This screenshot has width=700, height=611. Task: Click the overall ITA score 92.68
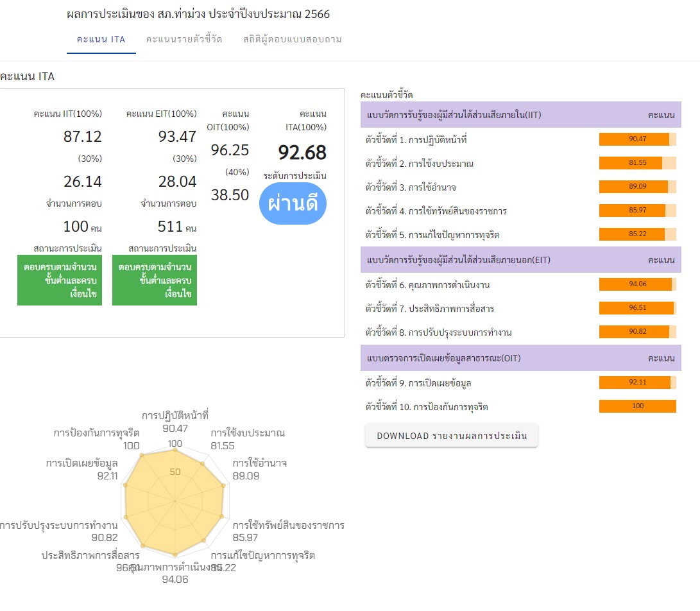click(302, 153)
